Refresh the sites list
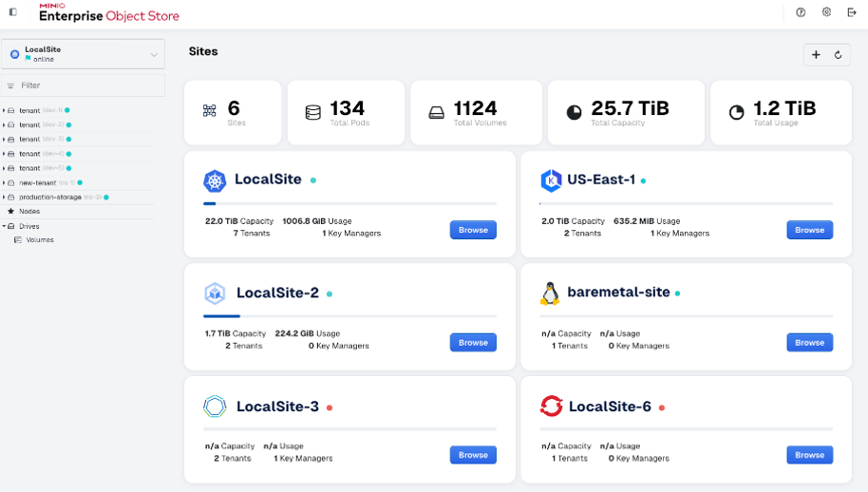868x492 pixels. coord(839,55)
